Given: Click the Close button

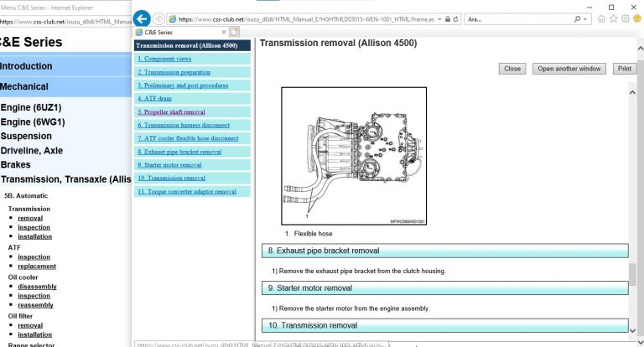Looking at the screenshot, I should 512,69.
